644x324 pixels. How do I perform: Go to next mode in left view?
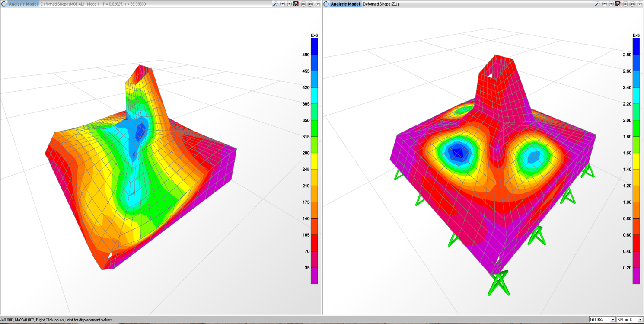tap(310, 4)
